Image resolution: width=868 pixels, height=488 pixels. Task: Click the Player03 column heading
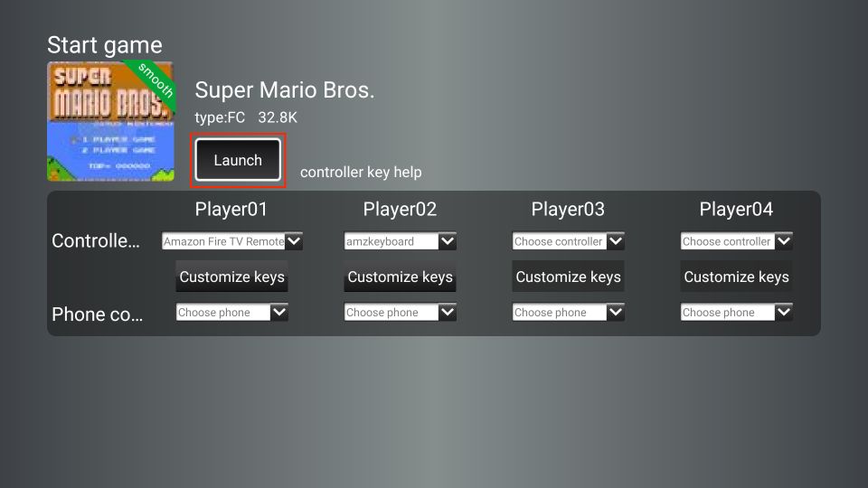point(568,209)
